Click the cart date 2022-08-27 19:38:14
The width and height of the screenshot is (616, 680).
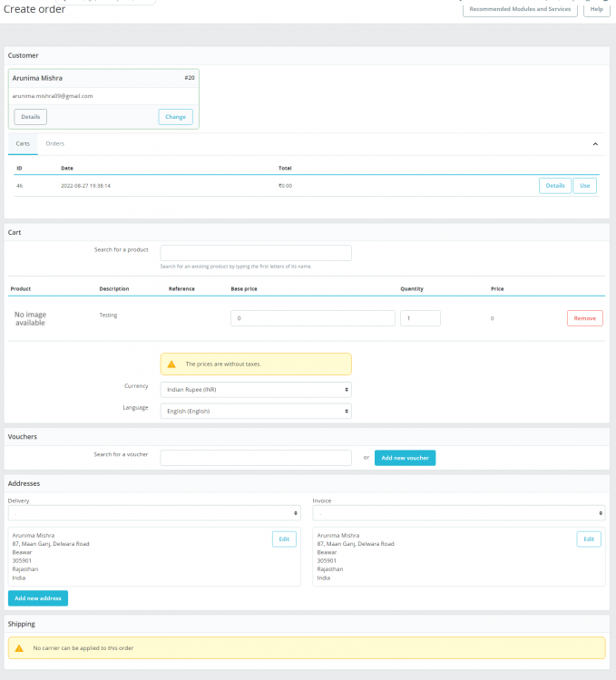pyautogui.click(x=86, y=186)
